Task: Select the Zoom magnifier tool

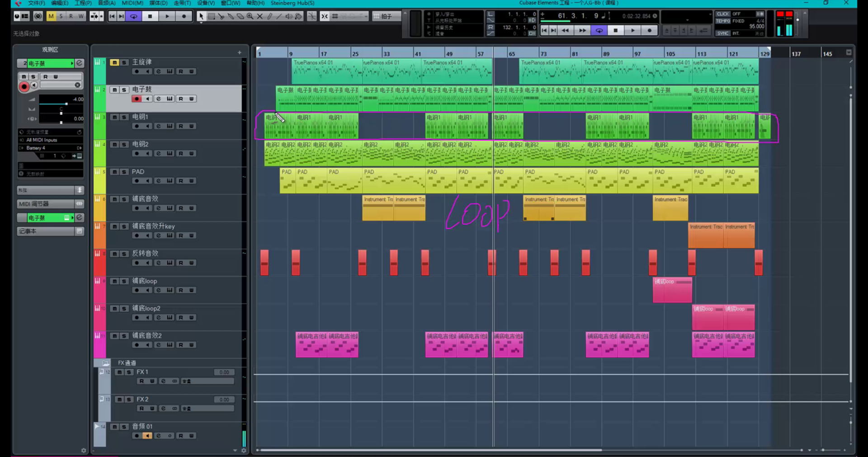Action: [250, 16]
